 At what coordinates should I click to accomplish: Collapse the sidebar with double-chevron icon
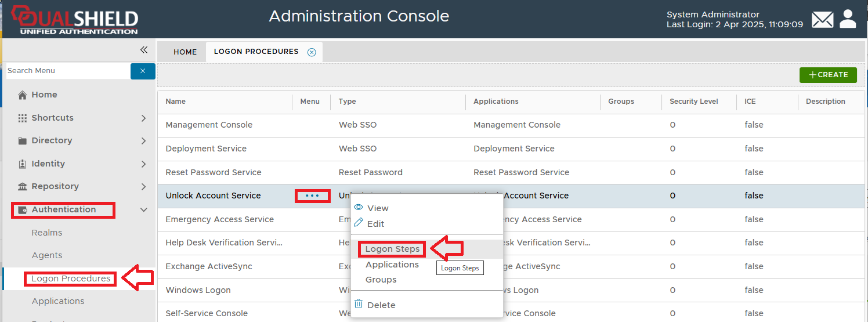click(x=144, y=50)
